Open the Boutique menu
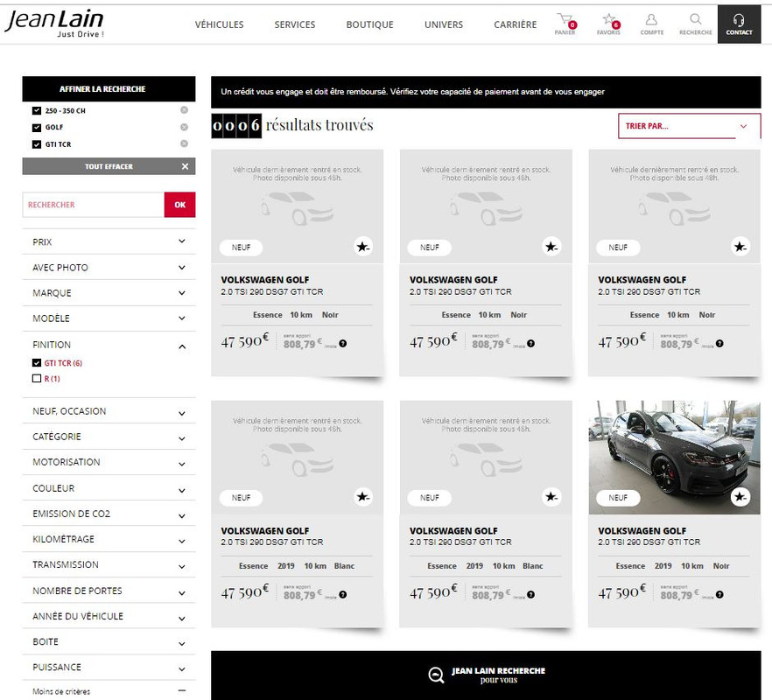 369,24
